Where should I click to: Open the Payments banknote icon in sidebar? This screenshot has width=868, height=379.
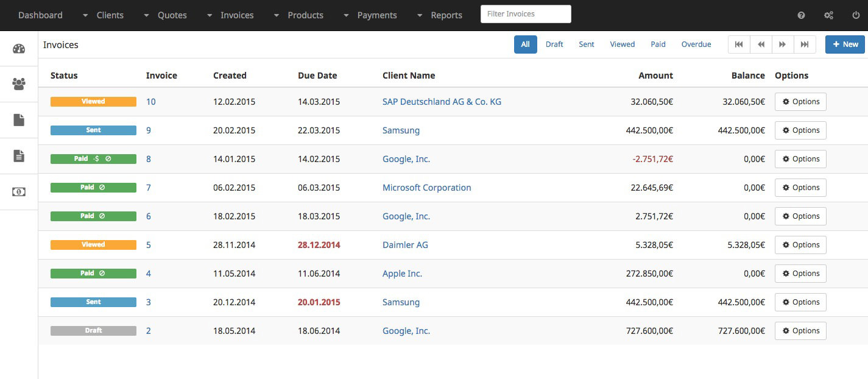point(18,191)
